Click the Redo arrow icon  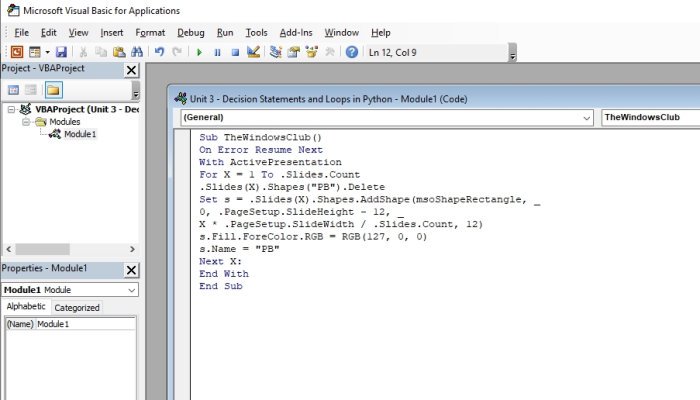(177, 52)
